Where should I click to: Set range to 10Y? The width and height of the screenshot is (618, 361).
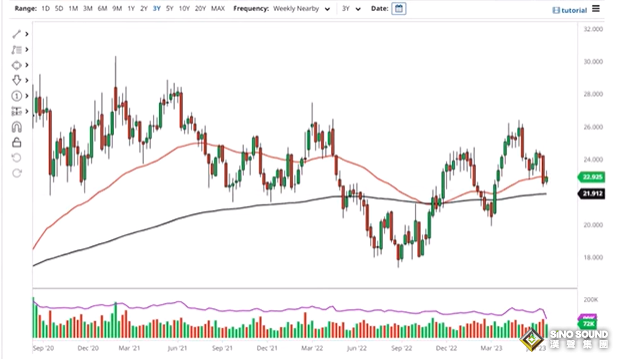point(184,8)
